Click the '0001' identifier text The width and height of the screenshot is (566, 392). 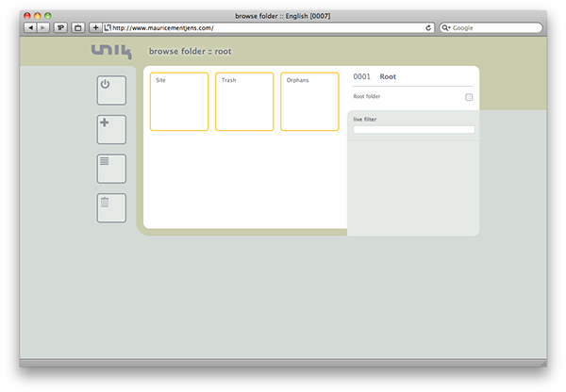click(x=361, y=77)
